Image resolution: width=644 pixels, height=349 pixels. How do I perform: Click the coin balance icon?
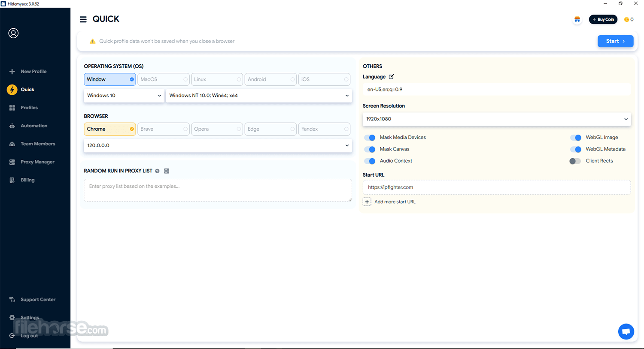pyautogui.click(x=626, y=19)
